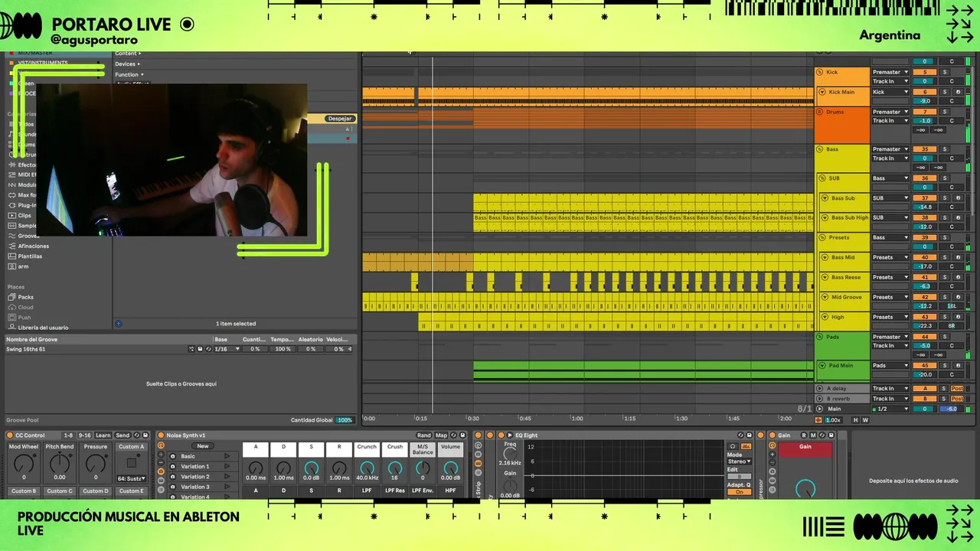Screen dimensions: 980x551
Task: Toggle the Noise Synth v1 device activator
Action: (x=161, y=435)
